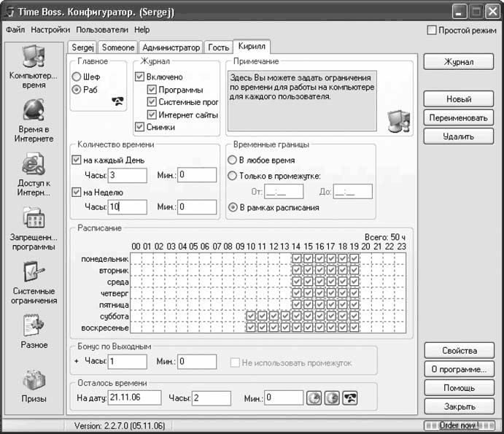The width and height of the screenshot is (504, 434).
Task: Select the Internet access sidebar icon
Action: pyautogui.click(x=33, y=165)
